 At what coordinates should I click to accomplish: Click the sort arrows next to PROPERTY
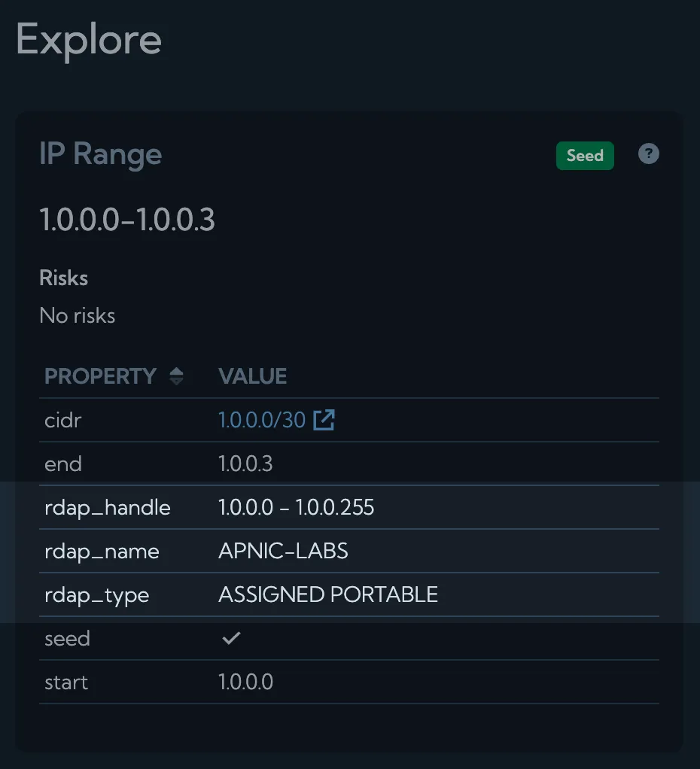click(x=175, y=375)
